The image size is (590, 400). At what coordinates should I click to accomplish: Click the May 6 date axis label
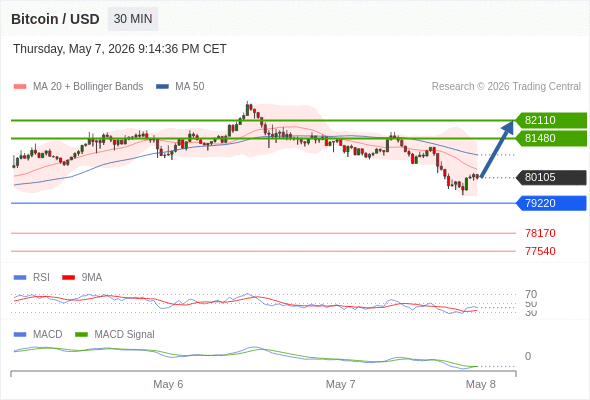168,384
